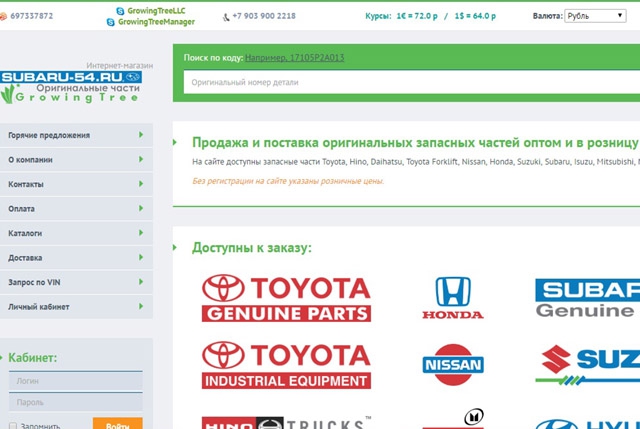Open the Subaru Genuine brand logo
Viewport: 640px width, 429px height.
pyautogui.click(x=588, y=298)
